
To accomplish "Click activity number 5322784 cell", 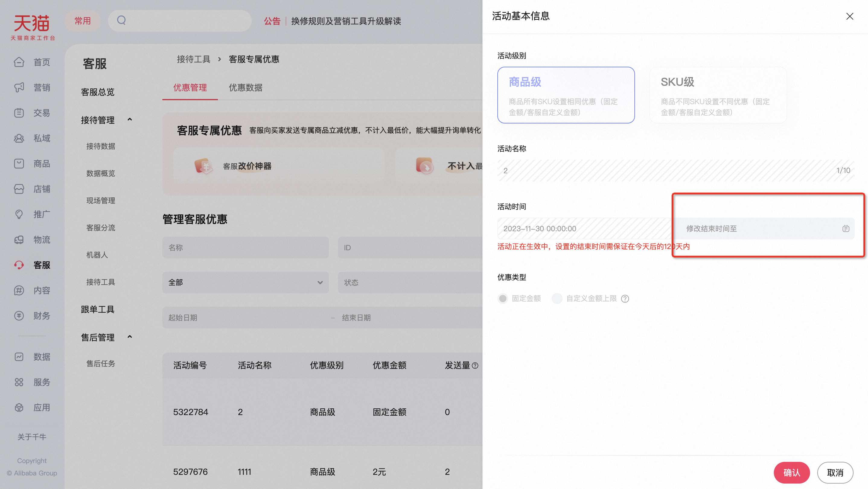I will point(191,412).
